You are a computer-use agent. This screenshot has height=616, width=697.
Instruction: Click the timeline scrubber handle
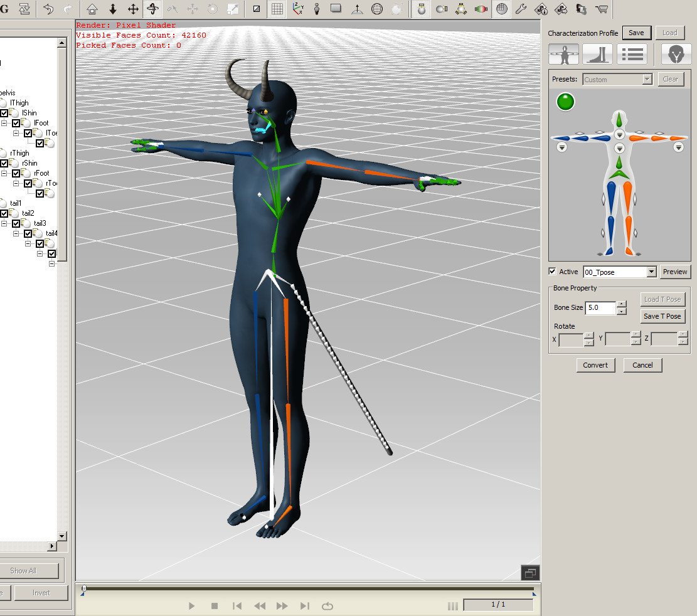(x=84, y=588)
